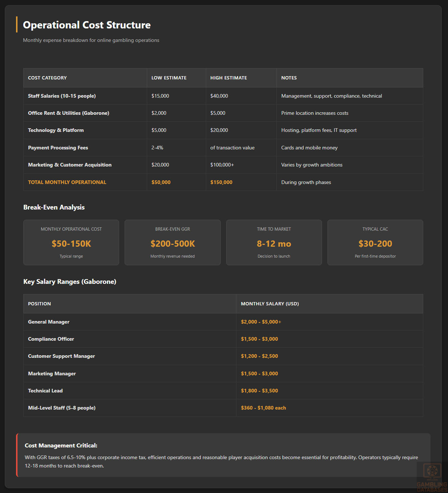Click the Technology & Platform row label

pos(56,130)
